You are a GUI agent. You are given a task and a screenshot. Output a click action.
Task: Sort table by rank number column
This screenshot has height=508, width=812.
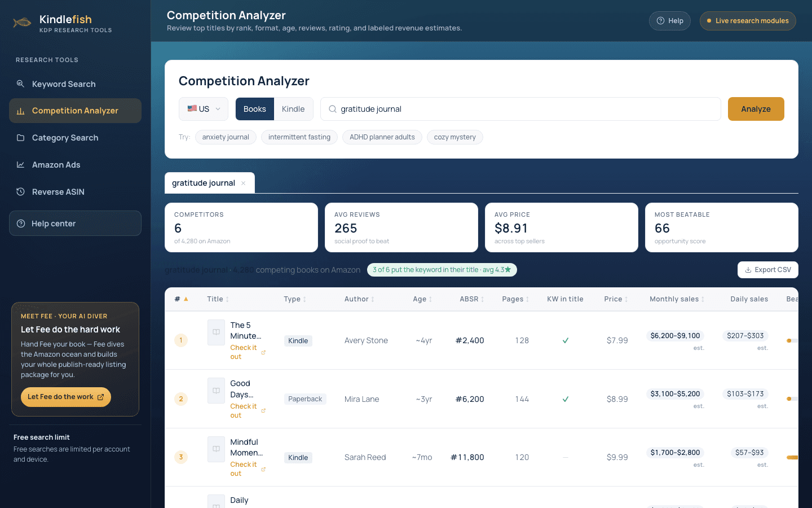(181, 299)
